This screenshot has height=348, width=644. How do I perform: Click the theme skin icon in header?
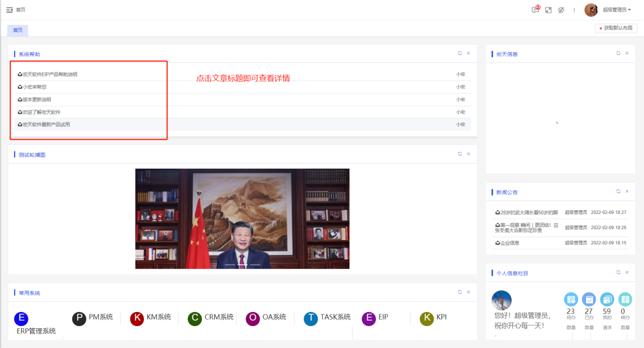561,10
